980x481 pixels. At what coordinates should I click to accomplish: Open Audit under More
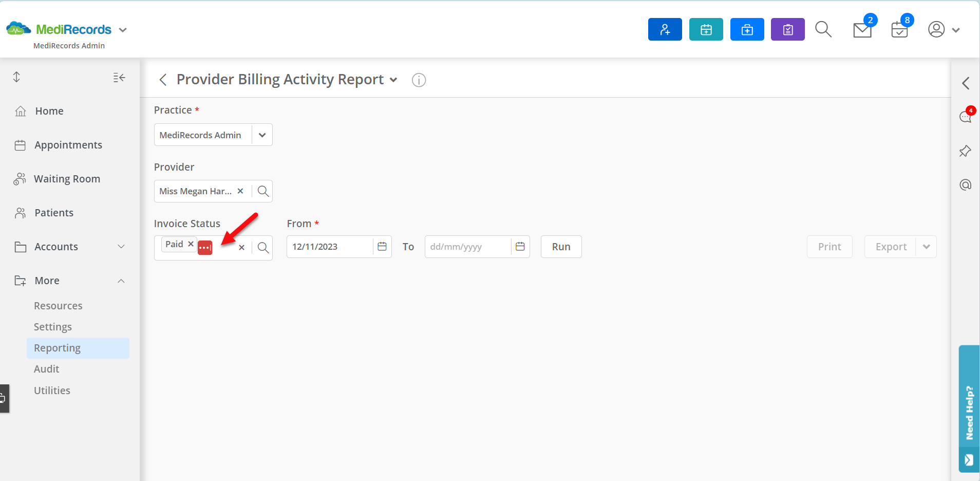(x=46, y=369)
